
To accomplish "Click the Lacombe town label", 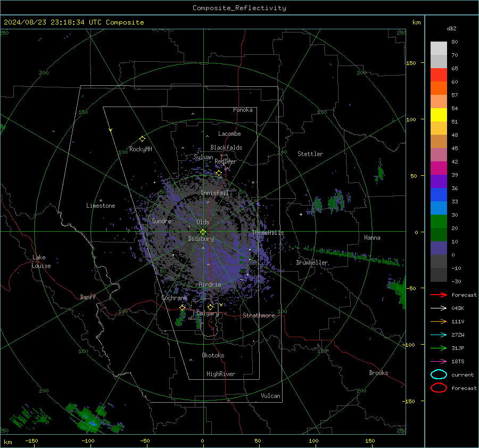I will (x=229, y=134).
